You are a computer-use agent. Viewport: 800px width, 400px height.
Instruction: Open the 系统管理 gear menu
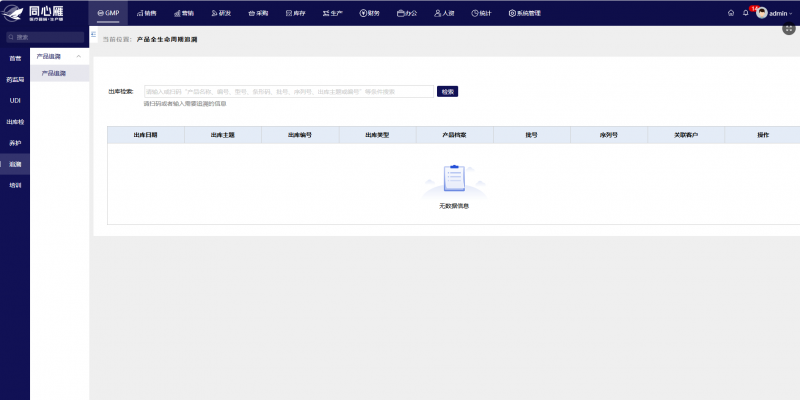pyautogui.click(x=524, y=13)
